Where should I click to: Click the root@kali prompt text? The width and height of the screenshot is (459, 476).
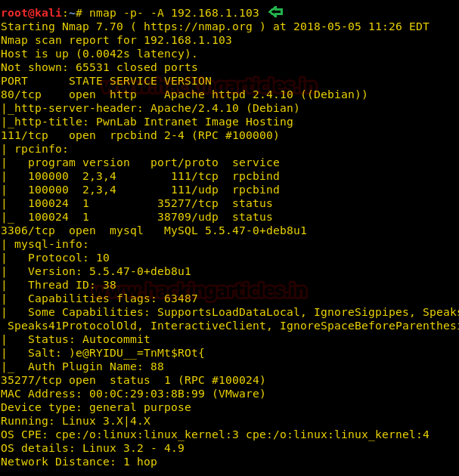coord(32,13)
